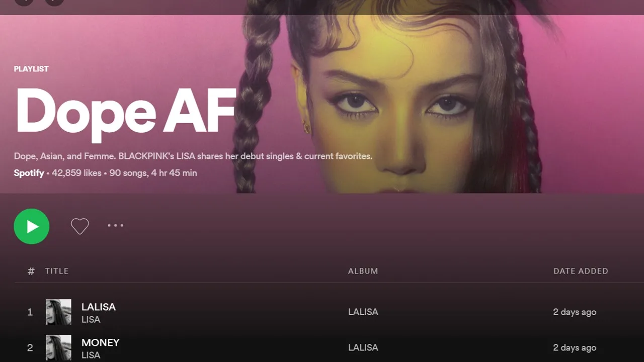Sort tracks by TITLE column header

57,271
